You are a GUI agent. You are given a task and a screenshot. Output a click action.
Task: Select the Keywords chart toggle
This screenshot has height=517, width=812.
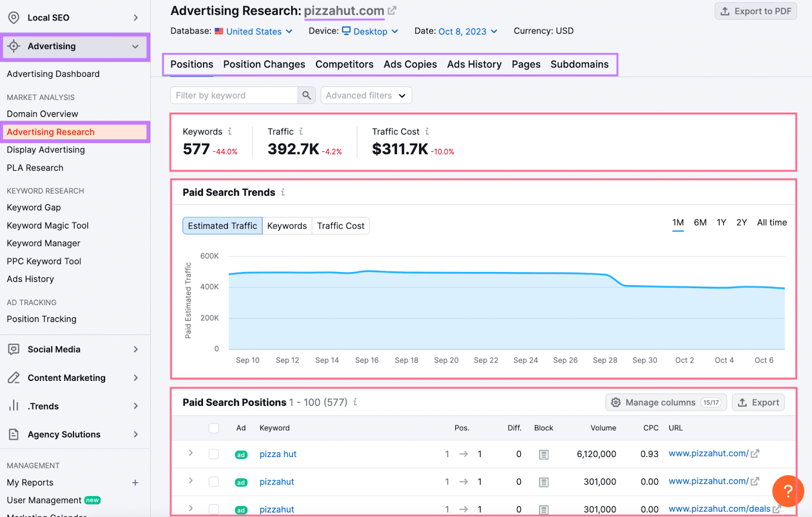[287, 226]
